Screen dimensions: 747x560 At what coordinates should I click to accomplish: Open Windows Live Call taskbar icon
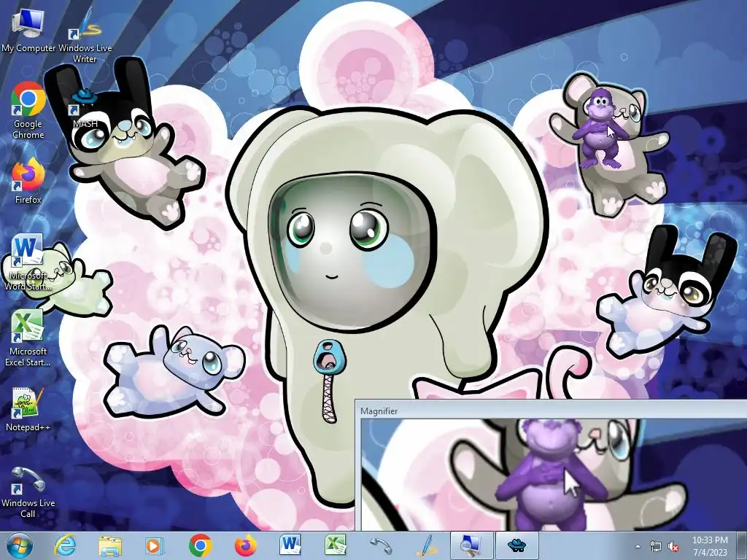pyautogui.click(x=381, y=545)
